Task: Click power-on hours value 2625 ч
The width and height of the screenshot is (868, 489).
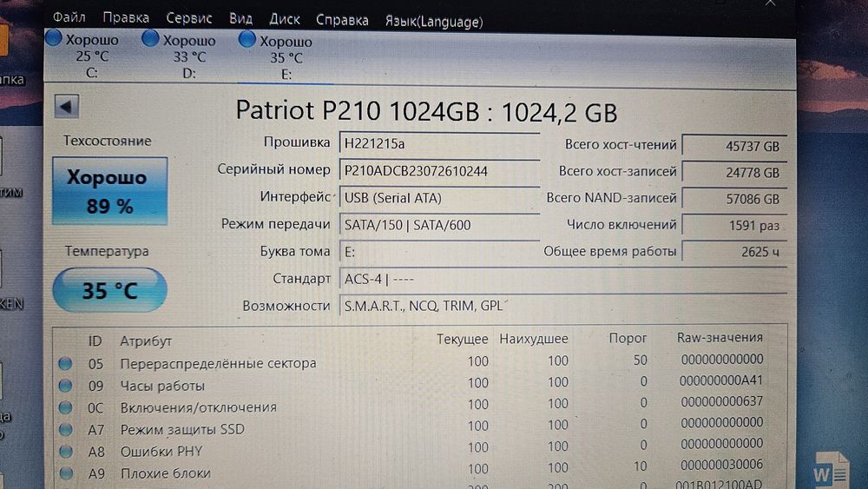Action: tap(734, 252)
